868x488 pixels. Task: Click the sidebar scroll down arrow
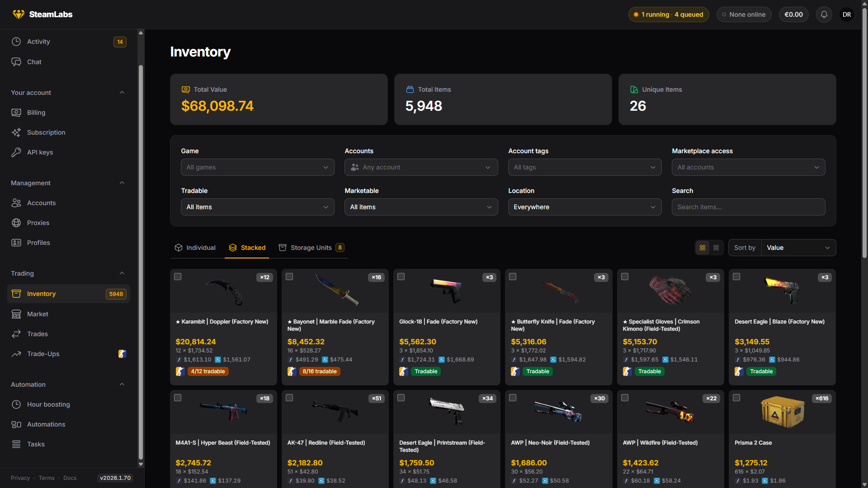pos(141,464)
